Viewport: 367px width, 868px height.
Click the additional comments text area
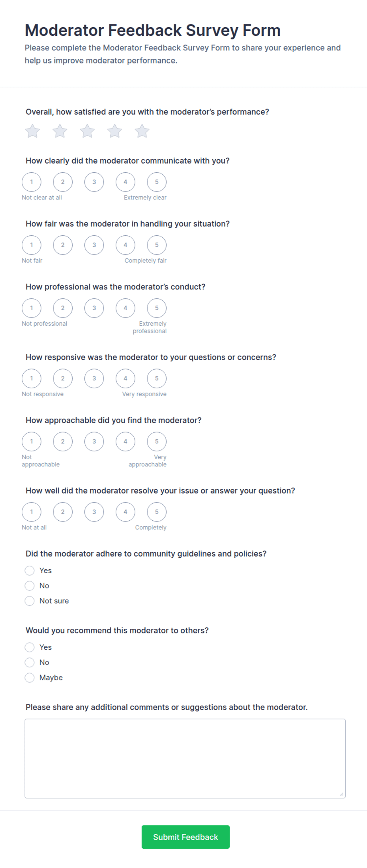[185, 758]
